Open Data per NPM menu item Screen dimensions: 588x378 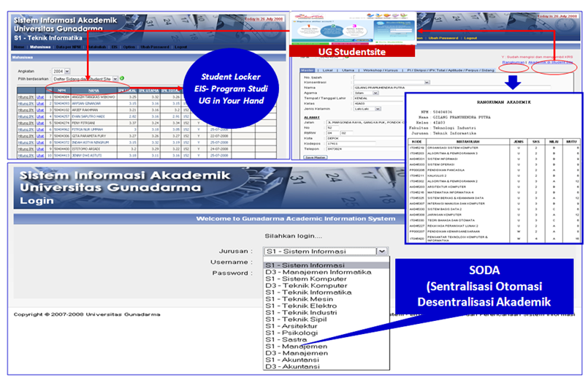click(x=68, y=47)
